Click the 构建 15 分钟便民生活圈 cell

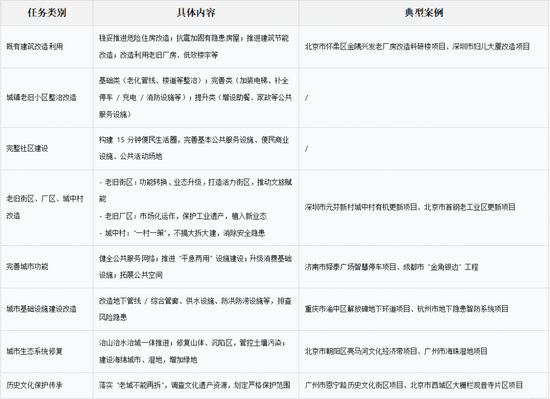tap(196, 148)
